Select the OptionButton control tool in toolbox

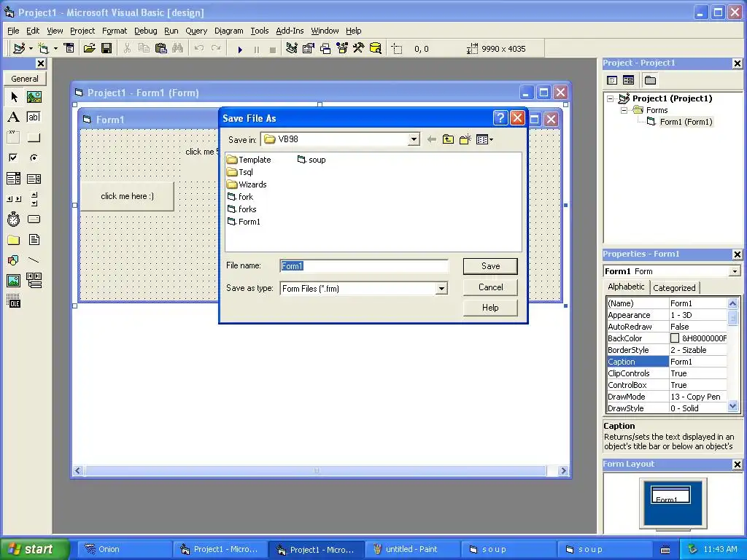tap(34, 157)
